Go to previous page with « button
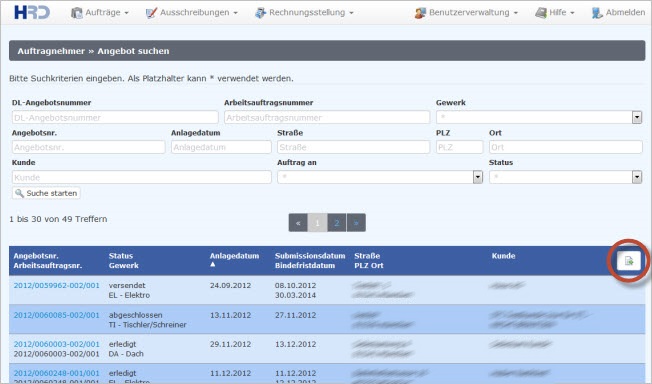Viewport: 652px width, 384px height. tap(298, 223)
